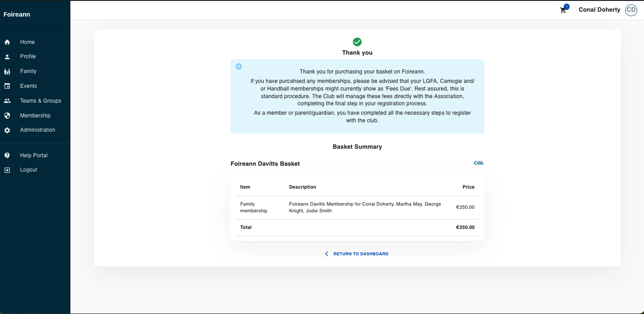Open Teams & Groups in sidebar
644x314 pixels.
coord(40,101)
